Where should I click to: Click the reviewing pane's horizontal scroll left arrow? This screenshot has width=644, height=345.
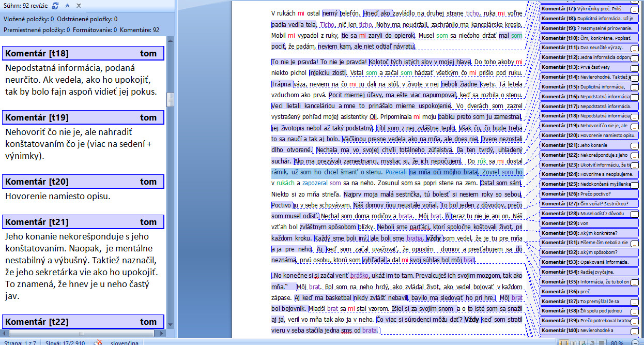coord(4,334)
